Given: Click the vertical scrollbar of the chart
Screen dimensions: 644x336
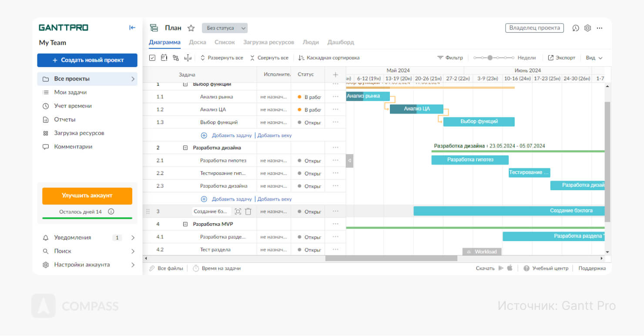Looking at the screenshot, I should (x=607, y=161).
